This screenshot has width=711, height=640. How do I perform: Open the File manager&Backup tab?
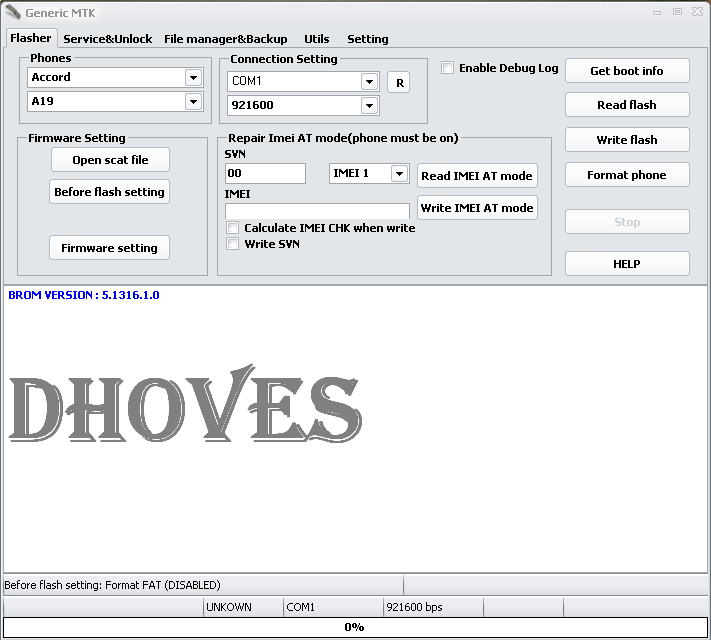(x=225, y=39)
